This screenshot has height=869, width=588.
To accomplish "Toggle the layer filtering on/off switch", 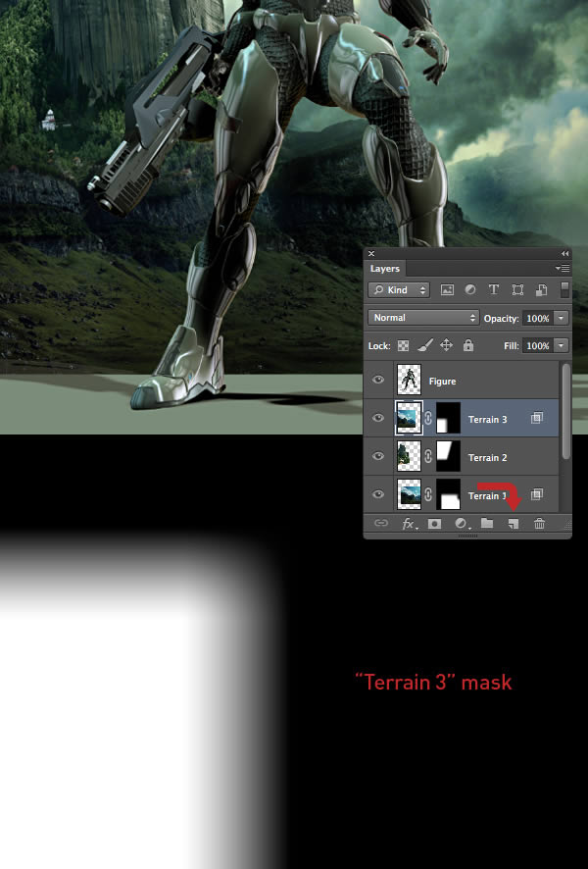I will point(564,290).
